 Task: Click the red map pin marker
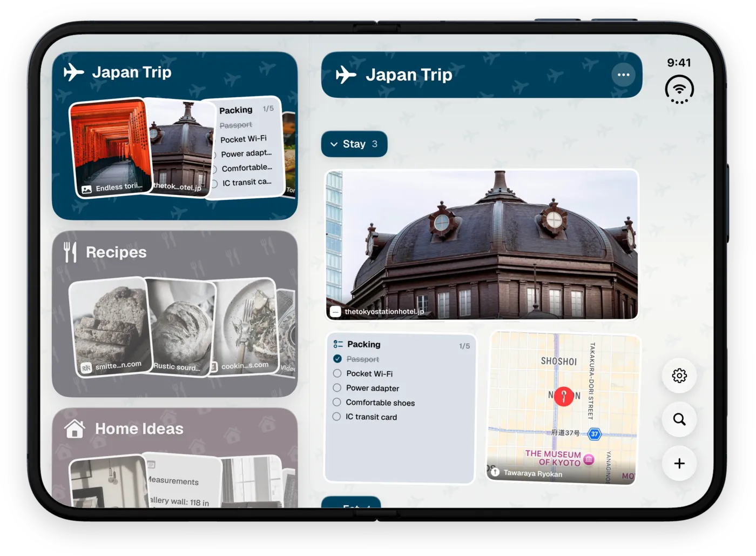pos(564,396)
